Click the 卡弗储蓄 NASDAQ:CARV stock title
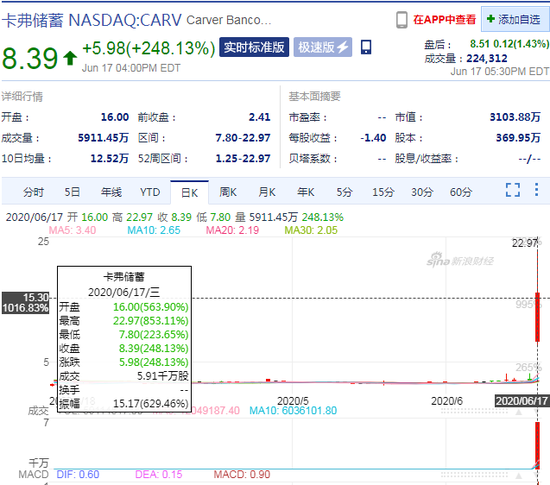 click(92, 20)
